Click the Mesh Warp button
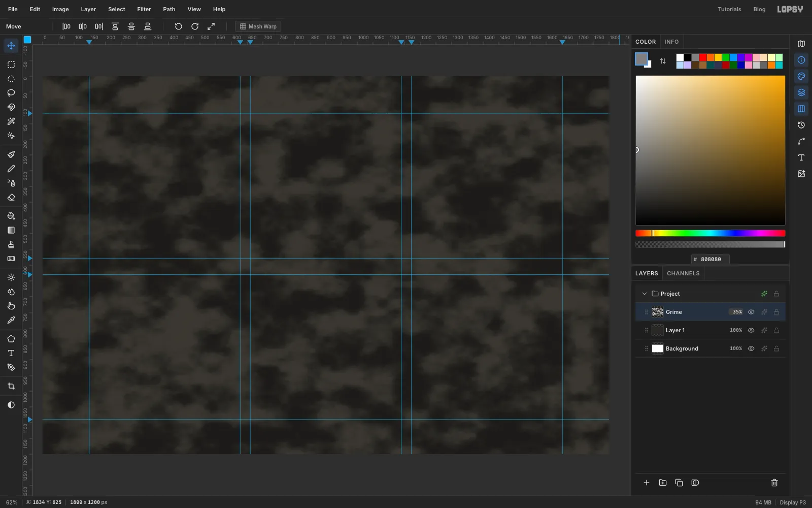The width and height of the screenshot is (812, 508). point(258,26)
